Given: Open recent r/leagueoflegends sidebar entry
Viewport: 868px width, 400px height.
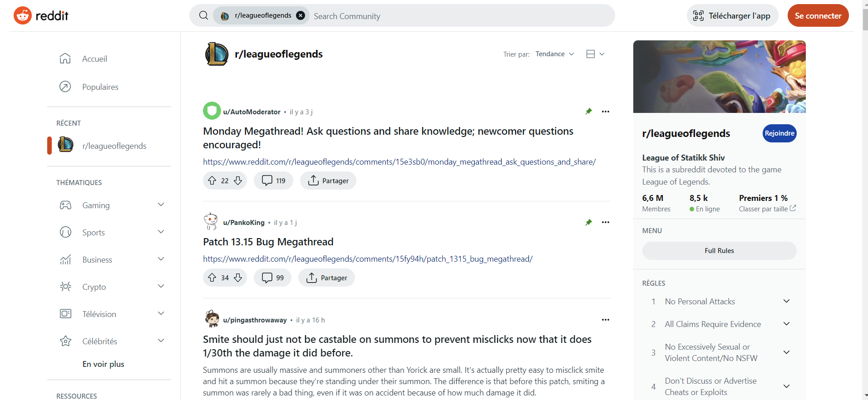Looking at the screenshot, I should [x=109, y=146].
